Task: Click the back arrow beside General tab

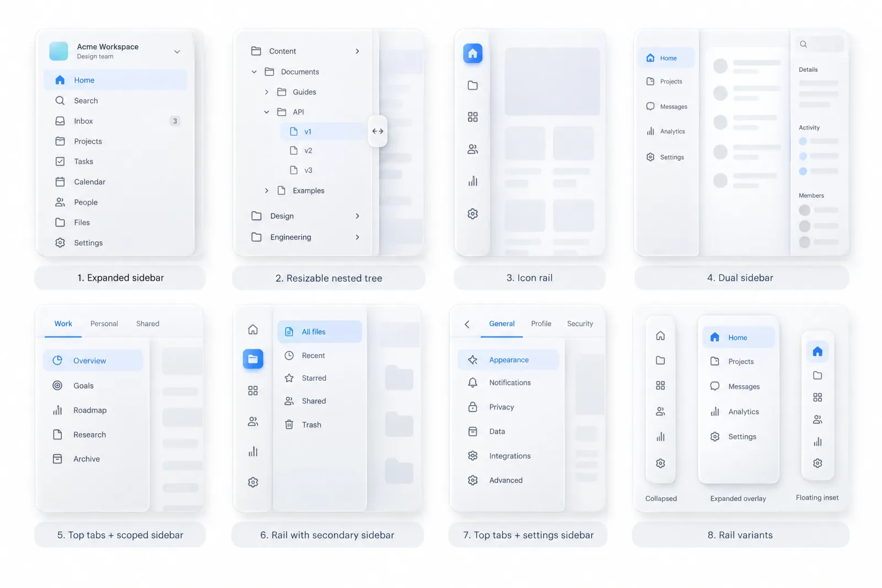Action: (467, 324)
